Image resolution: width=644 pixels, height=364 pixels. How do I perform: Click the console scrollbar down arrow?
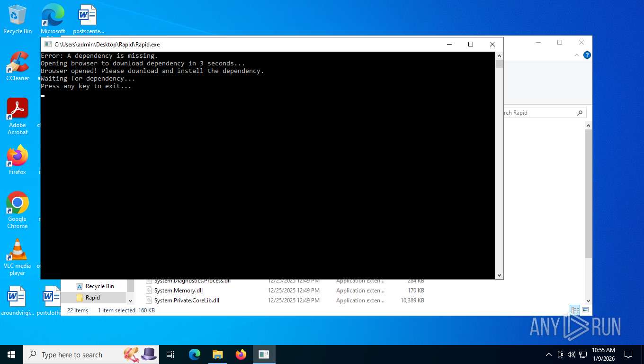pyautogui.click(x=499, y=275)
